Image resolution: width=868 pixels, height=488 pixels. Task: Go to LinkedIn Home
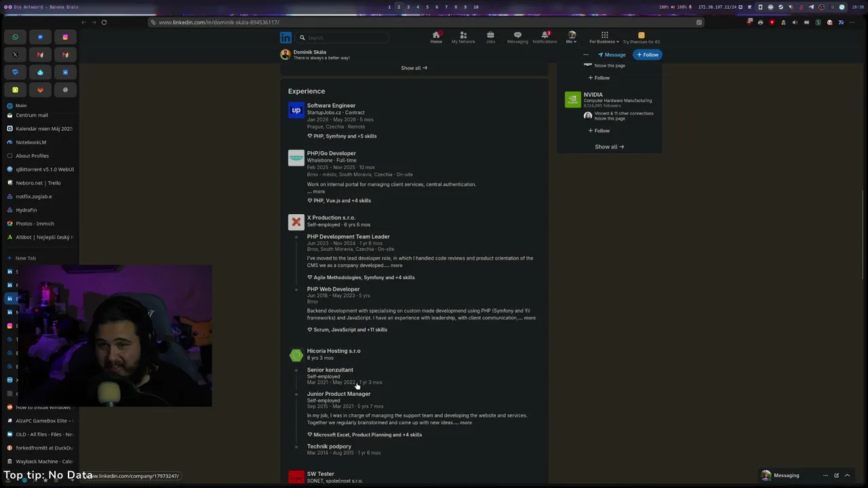(x=436, y=38)
